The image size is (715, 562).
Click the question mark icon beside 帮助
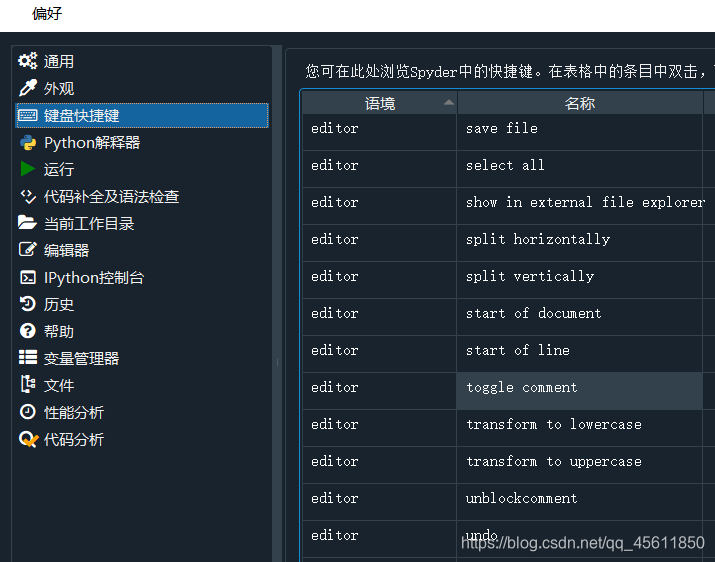[x=28, y=331]
